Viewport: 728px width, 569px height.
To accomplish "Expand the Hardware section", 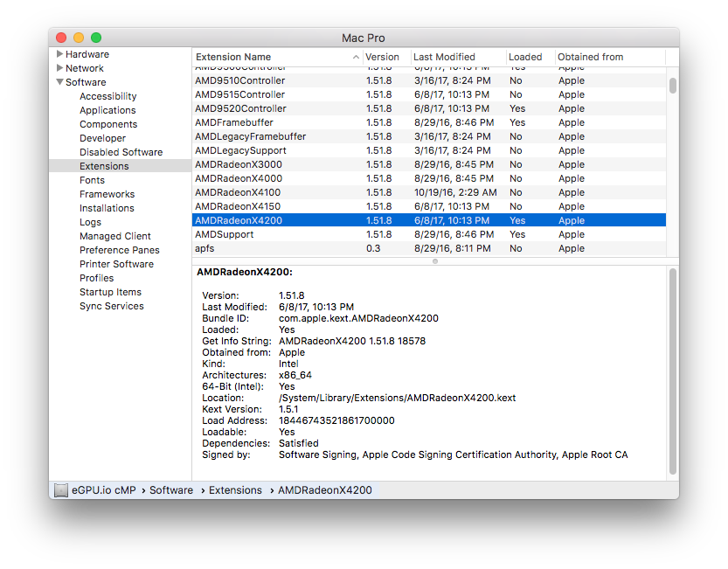I will [59, 54].
